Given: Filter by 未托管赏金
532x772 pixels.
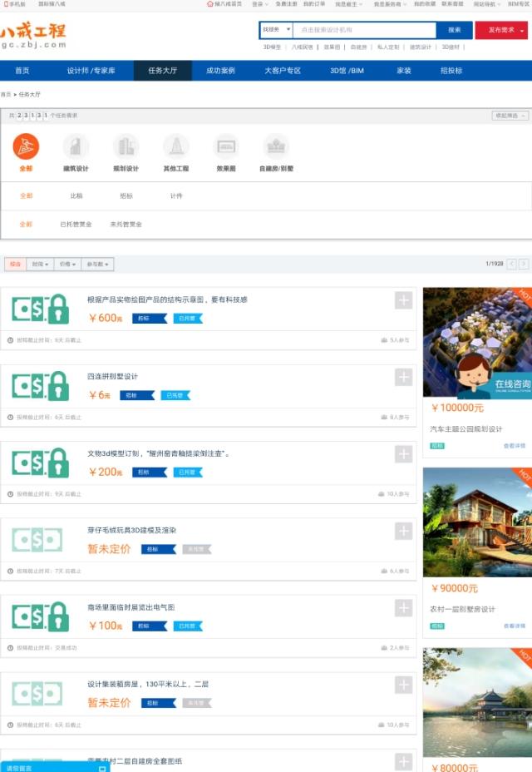Looking at the screenshot, I should coord(126,225).
